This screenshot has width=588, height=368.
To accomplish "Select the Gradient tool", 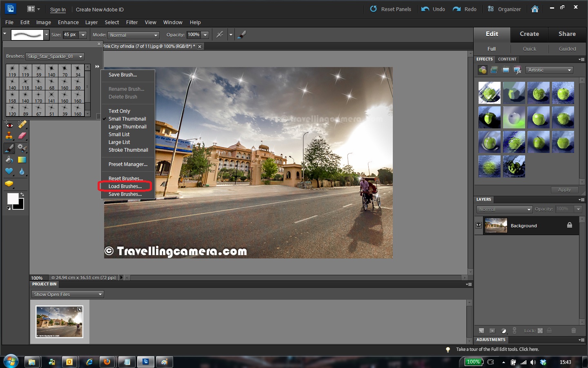I will click(22, 160).
